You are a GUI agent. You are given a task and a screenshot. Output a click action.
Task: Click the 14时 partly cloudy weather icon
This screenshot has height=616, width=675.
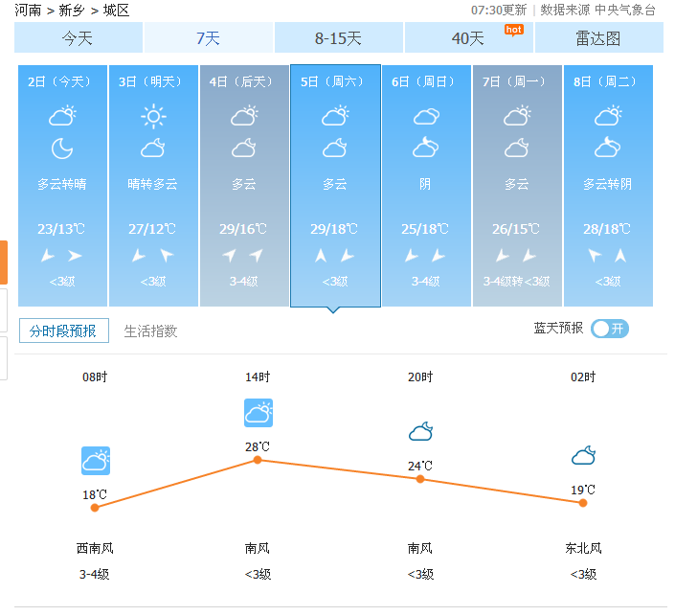click(x=259, y=413)
